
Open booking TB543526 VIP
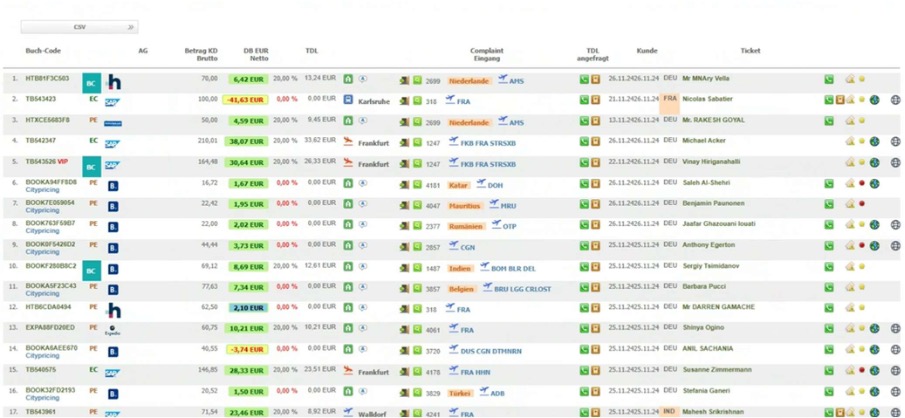[47, 161]
